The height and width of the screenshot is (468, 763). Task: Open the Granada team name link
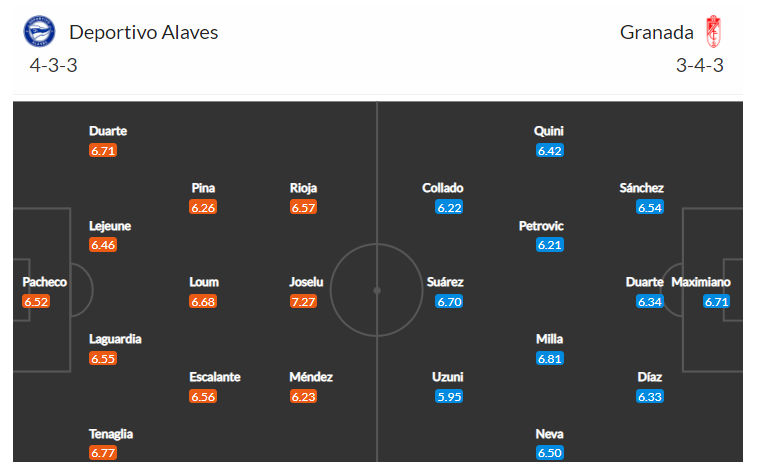(x=656, y=33)
